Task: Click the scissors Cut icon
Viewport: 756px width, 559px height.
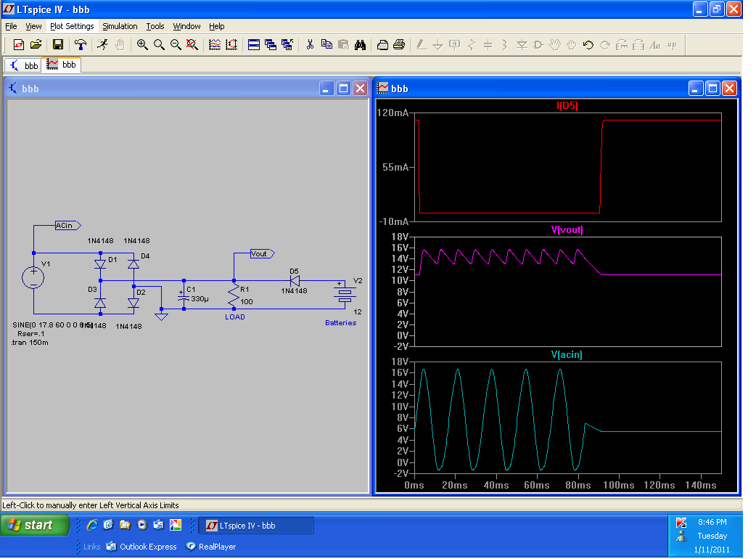Action: tap(310, 45)
